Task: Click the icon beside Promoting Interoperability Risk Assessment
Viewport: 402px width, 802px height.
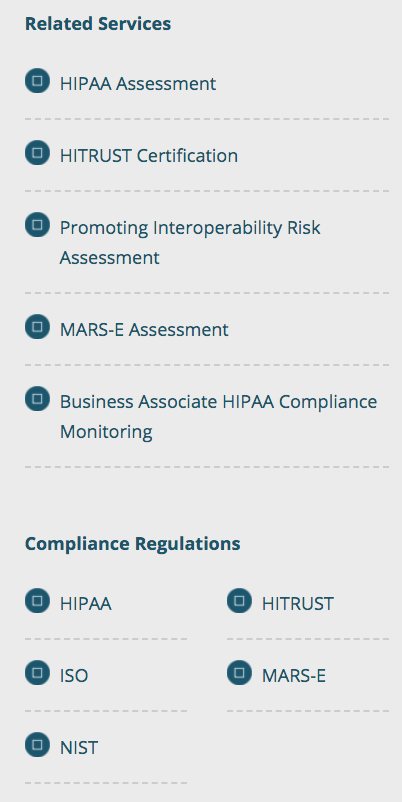Action: pos(37,225)
